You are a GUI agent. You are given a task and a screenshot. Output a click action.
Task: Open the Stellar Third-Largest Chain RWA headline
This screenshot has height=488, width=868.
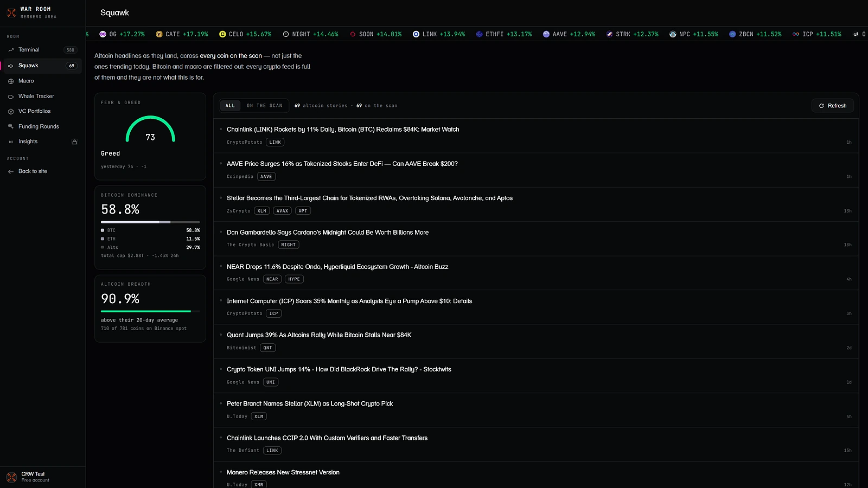pyautogui.click(x=369, y=198)
